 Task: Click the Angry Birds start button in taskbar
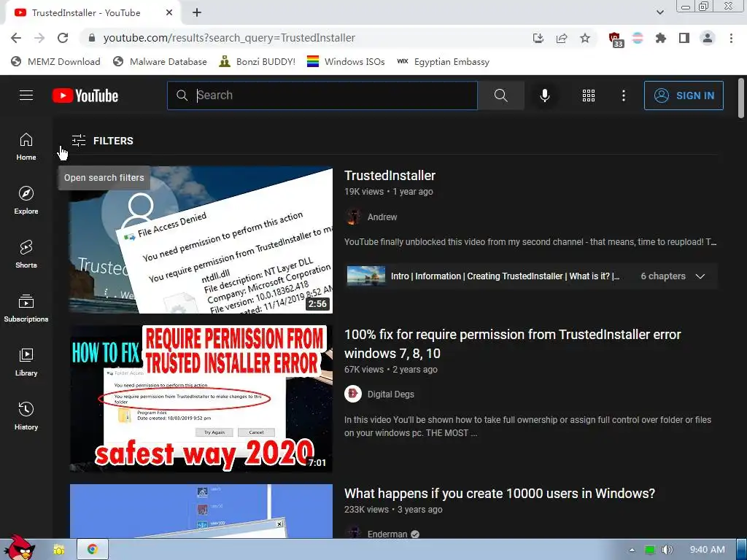pos(19,548)
